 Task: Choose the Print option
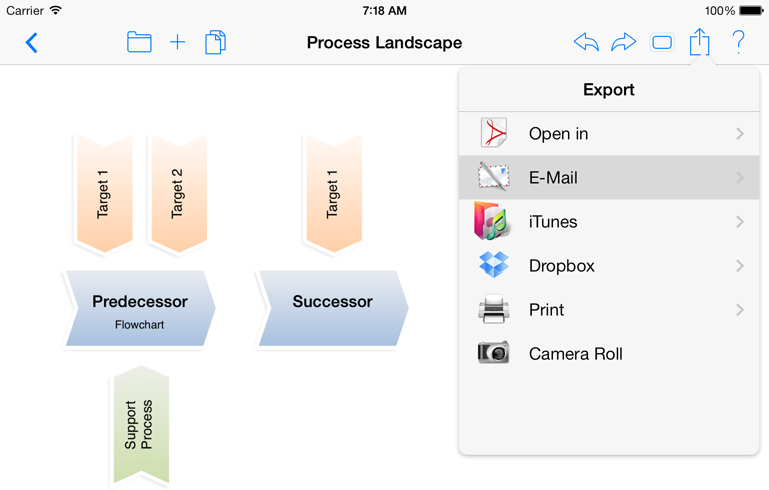609,310
